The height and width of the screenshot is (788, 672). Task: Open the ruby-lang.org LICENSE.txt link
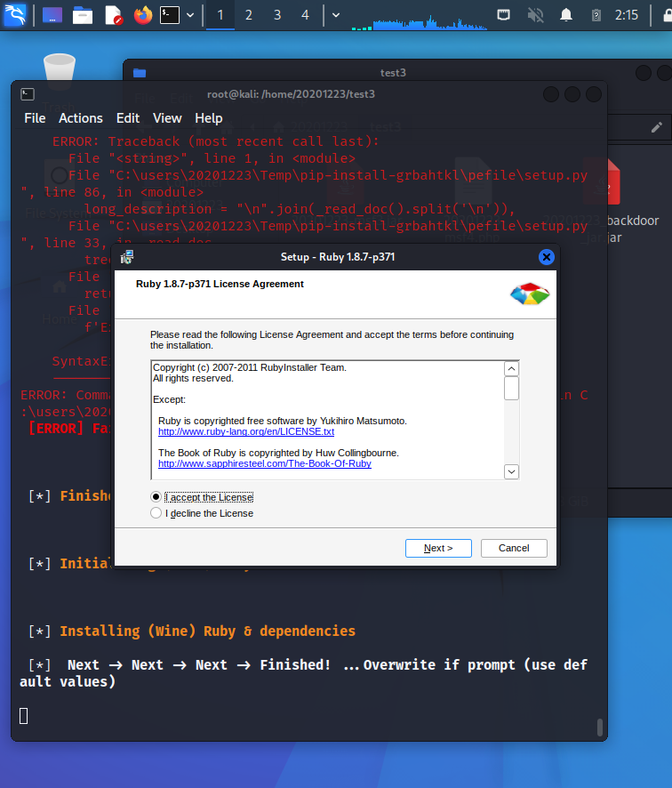point(246,431)
